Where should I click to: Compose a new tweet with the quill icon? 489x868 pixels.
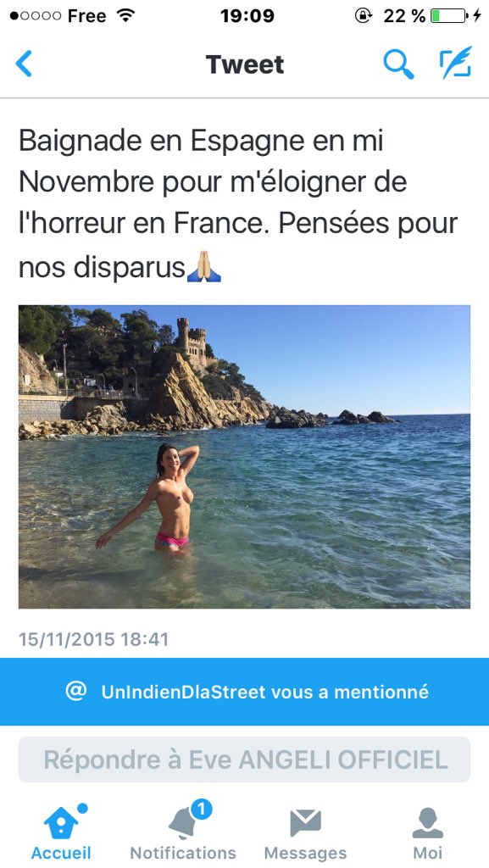click(456, 63)
